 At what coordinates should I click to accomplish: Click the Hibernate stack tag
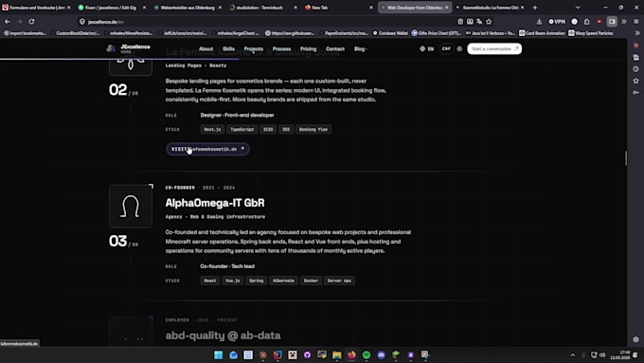(x=283, y=281)
